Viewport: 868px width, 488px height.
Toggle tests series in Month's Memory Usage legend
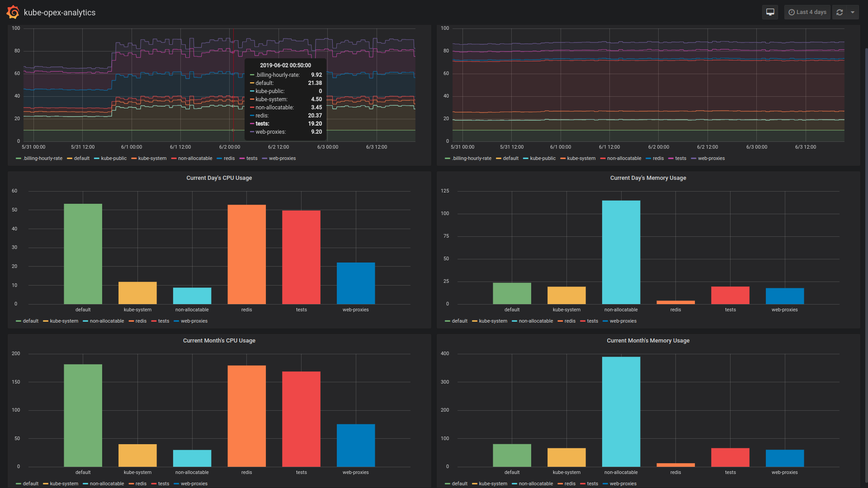coord(593,483)
